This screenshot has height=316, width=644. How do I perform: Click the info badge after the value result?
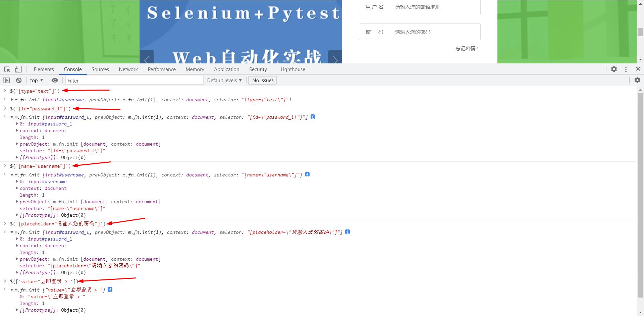coord(110,289)
